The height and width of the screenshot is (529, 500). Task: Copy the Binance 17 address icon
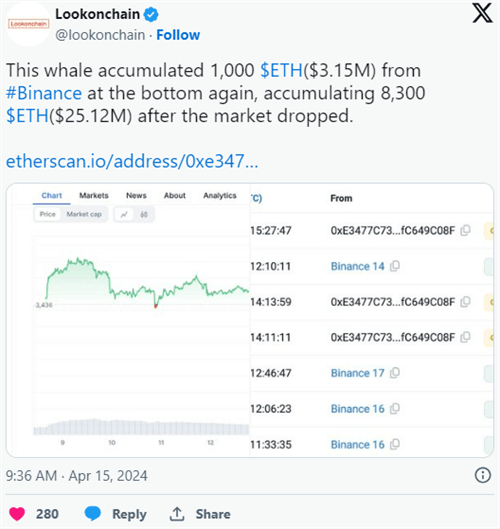(395, 373)
